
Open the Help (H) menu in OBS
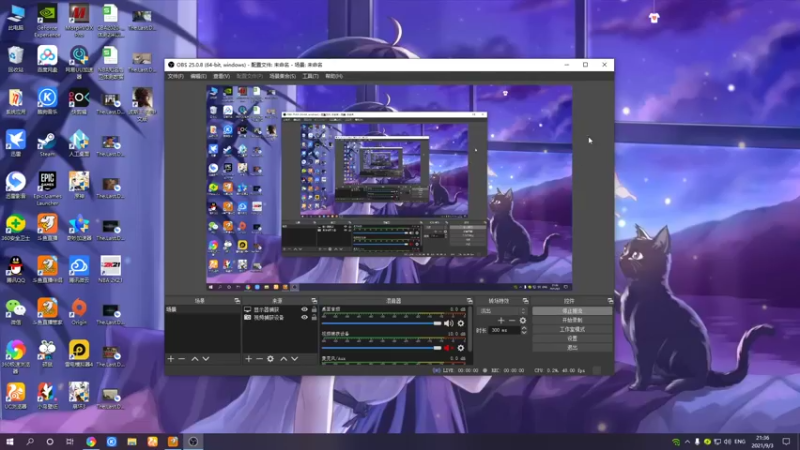pyautogui.click(x=334, y=76)
